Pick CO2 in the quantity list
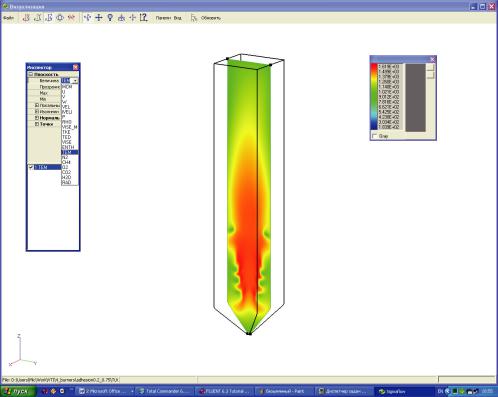 coord(70,172)
